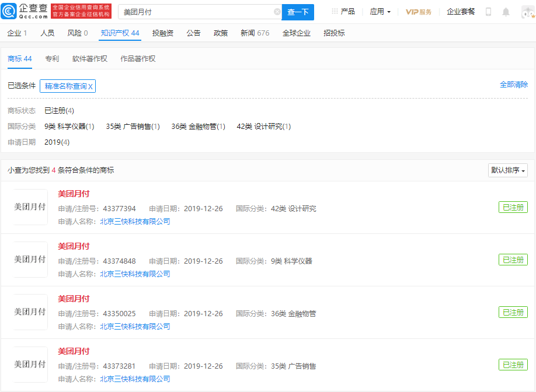The height and width of the screenshot is (392, 536).
Task: Expand the 应用 dropdown menu
Action: point(380,12)
